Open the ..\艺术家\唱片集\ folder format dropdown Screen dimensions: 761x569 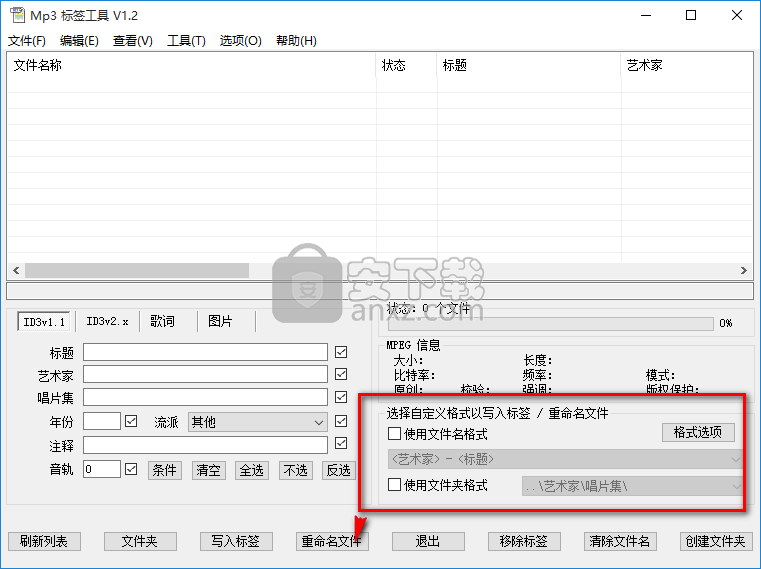coord(633,486)
